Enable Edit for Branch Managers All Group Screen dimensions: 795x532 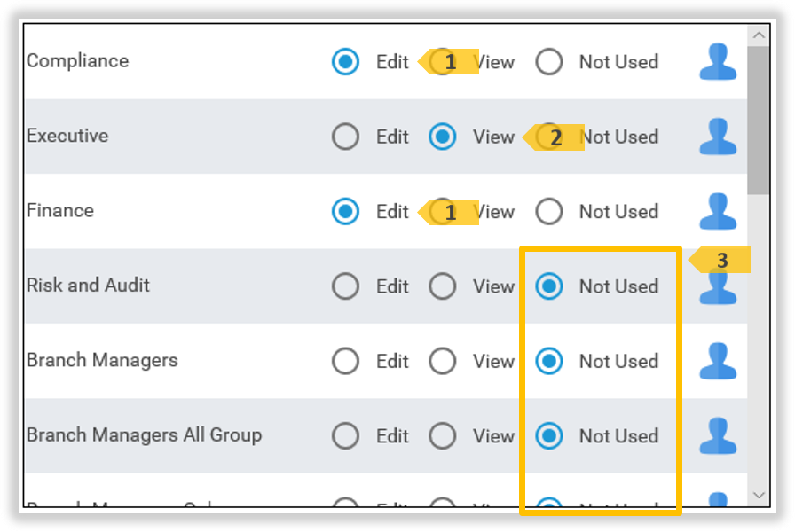click(x=346, y=435)
